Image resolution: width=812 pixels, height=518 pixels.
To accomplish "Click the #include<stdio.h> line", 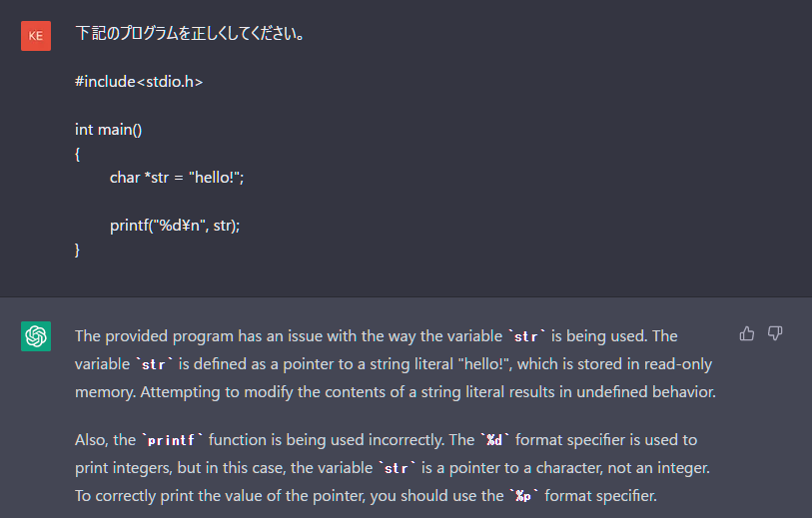I will (x=139, y=82).
